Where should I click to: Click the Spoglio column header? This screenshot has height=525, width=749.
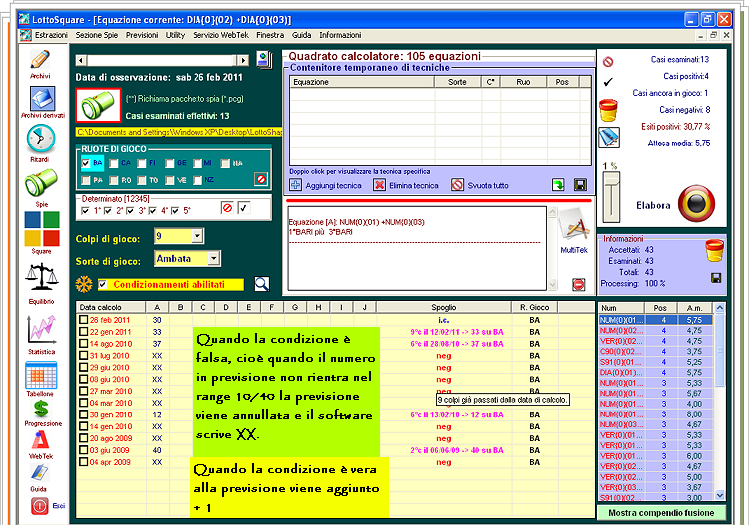(x=443, y=307)
